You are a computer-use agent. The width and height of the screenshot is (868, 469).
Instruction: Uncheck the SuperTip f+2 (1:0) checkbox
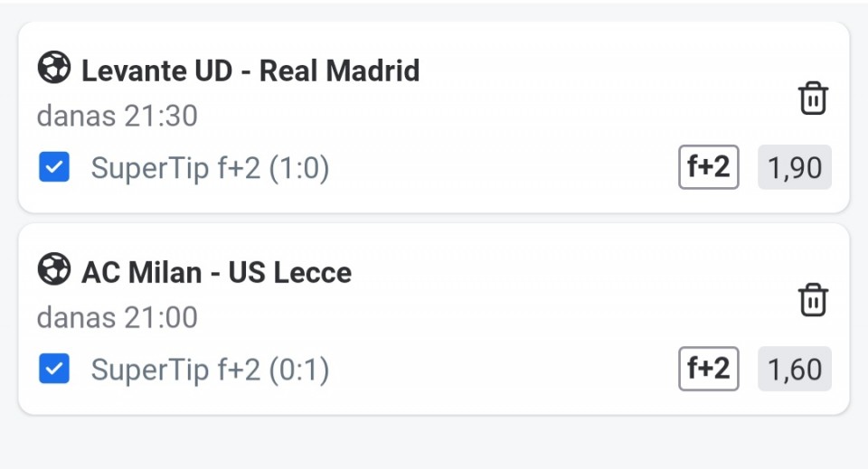[54, 167]
